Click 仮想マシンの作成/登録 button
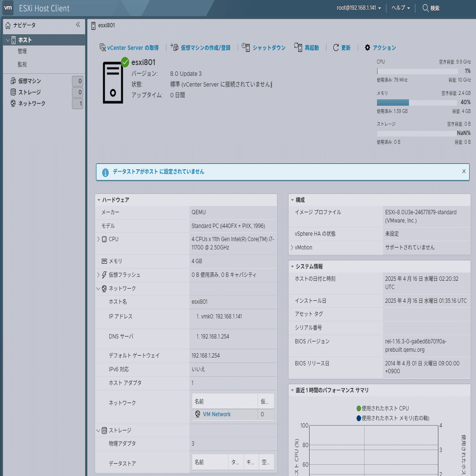The image size is (476, 476). (201, 47)
